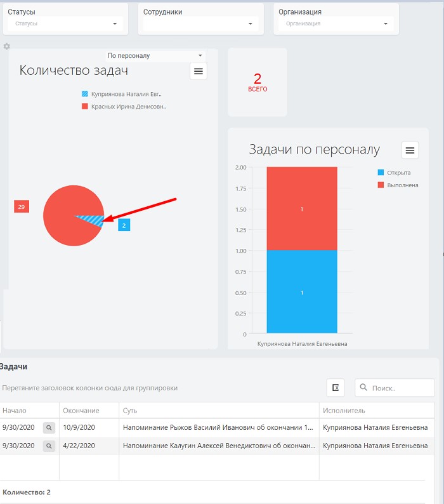
Task: Click the Excel export icon above the table
Action: pyautogui.click(x=336, y=388)
